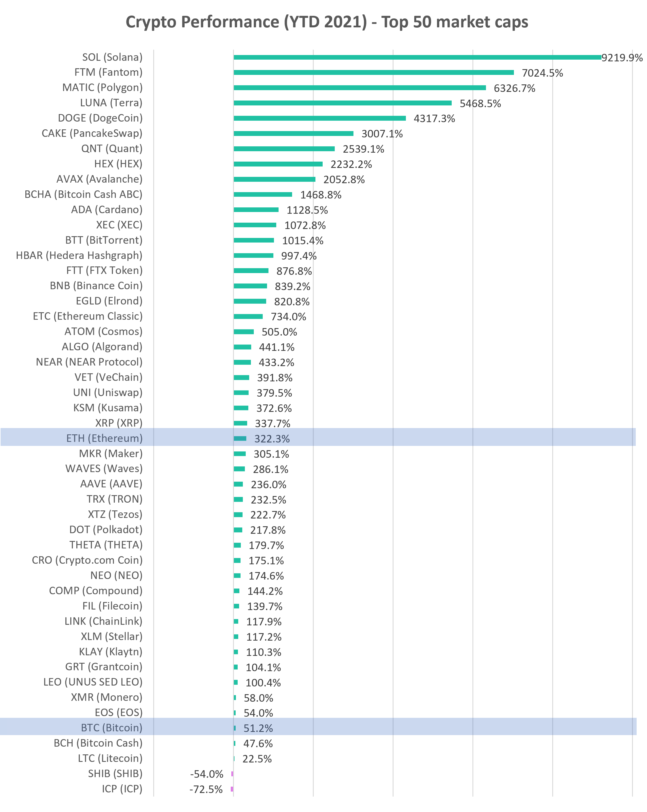Click the 'EOS (EOS)' label
This screenshot has width=647, height=812.
119,713
